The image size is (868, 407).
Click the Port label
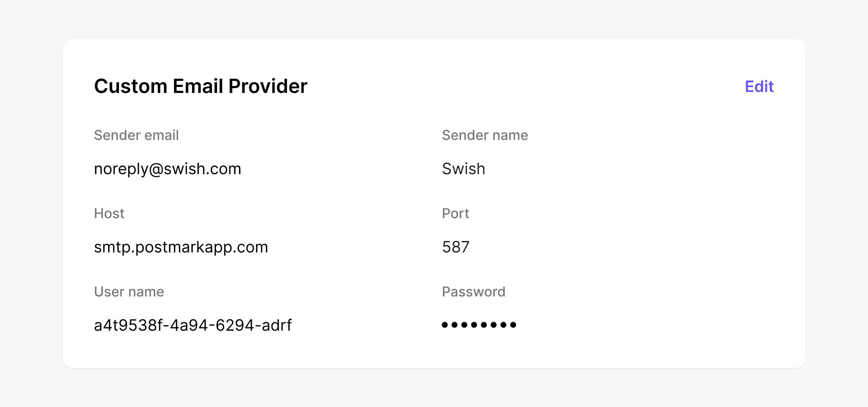(455, 214)
